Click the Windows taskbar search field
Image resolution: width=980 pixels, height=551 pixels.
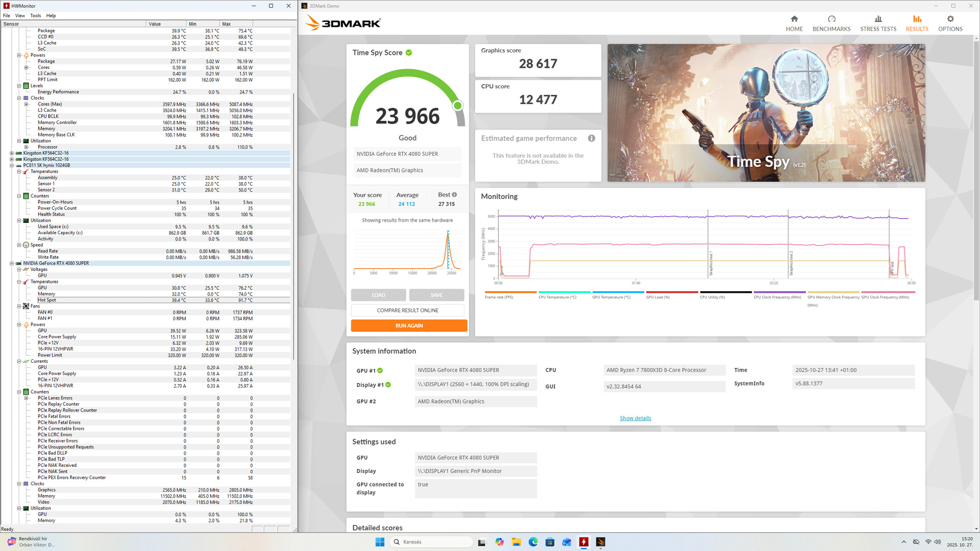[431, 542]
